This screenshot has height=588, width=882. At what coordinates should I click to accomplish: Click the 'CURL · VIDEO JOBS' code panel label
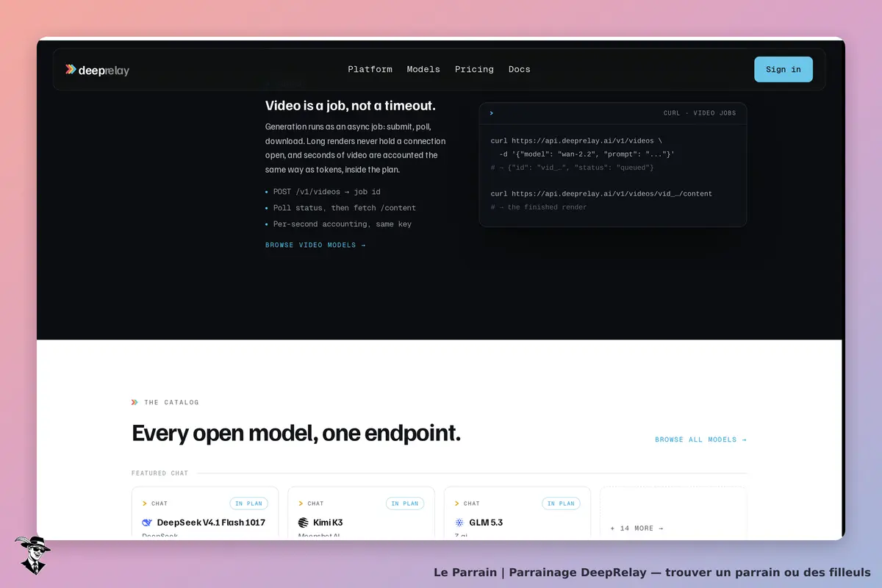pos(700,113)
